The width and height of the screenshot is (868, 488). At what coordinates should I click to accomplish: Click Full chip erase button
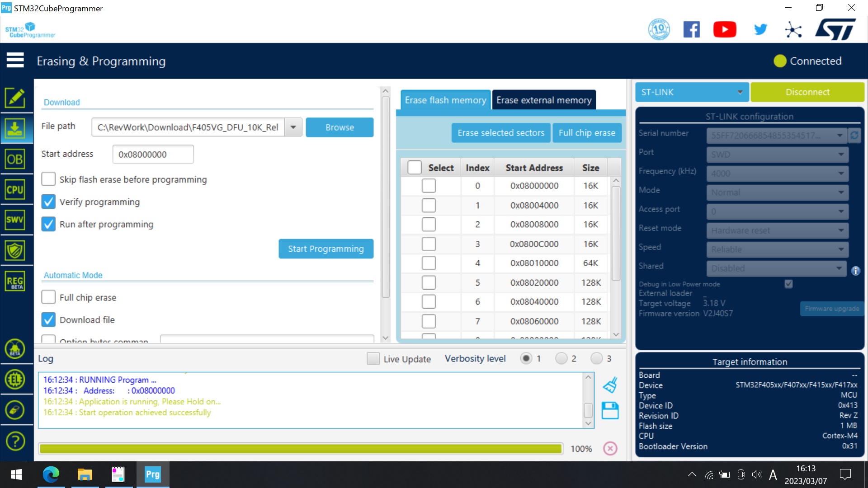[x=588, y=132]
